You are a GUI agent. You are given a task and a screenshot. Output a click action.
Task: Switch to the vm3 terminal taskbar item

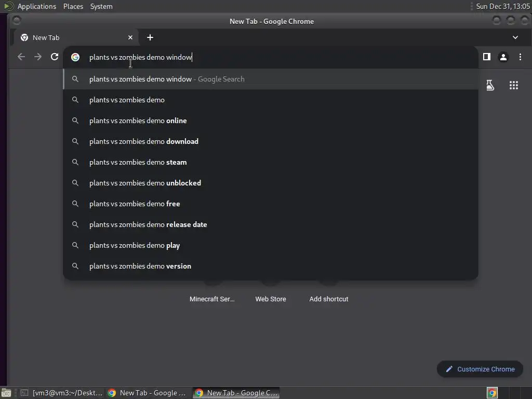coord(62,393)
